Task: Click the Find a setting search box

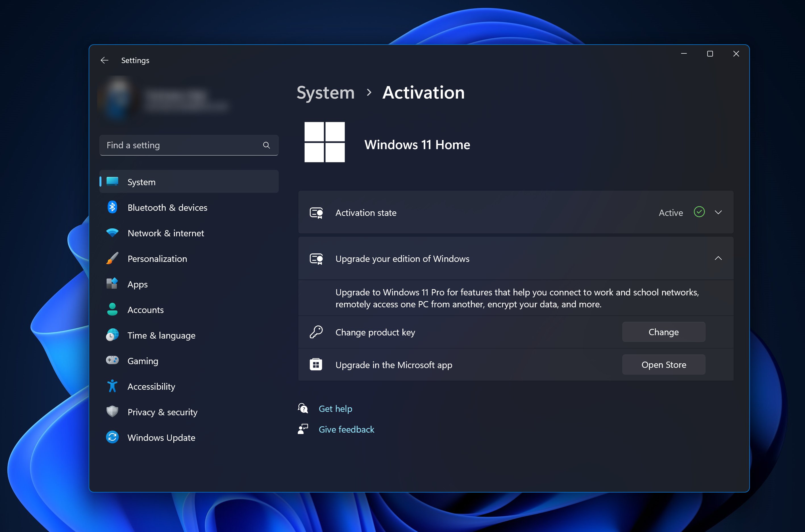Action: tap(189, 145)
